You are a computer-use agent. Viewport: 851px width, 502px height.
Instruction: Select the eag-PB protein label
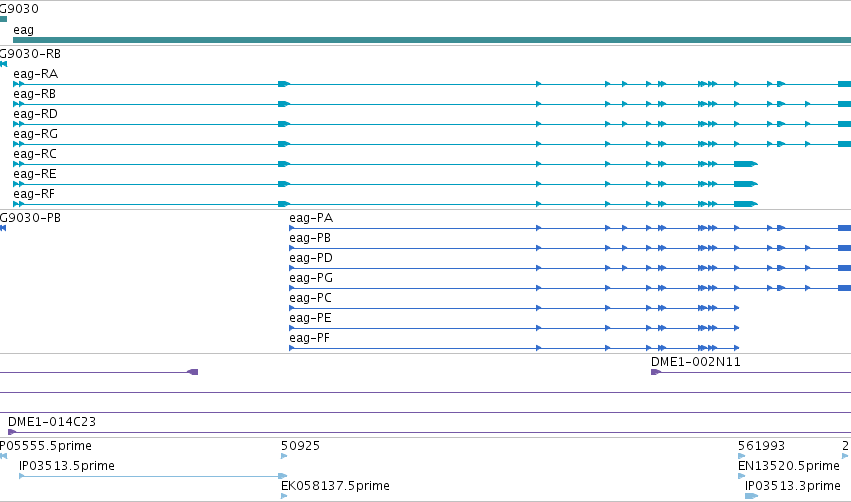pyautogui.click(x=310, y=238)
